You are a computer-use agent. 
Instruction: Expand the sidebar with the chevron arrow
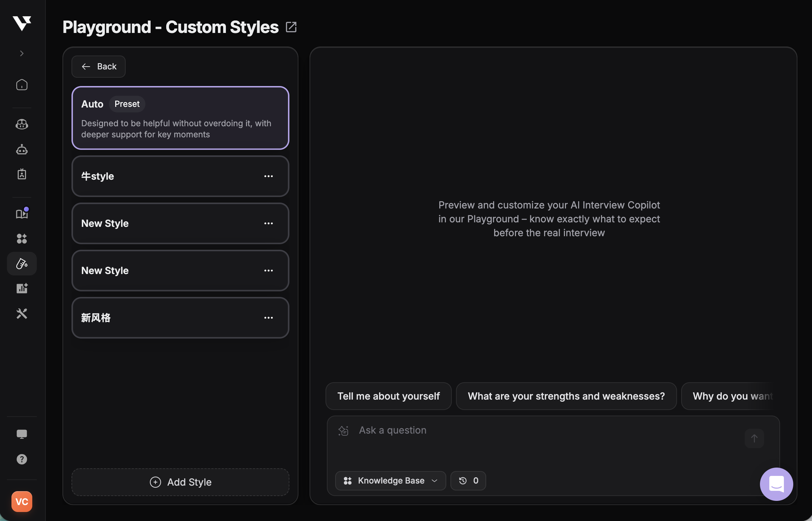[22, 53]
